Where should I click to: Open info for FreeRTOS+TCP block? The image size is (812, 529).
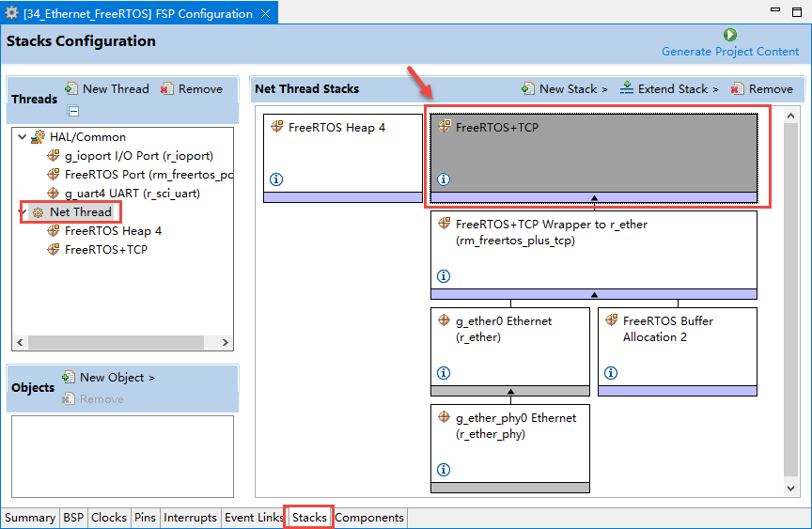tap(444, 179)
